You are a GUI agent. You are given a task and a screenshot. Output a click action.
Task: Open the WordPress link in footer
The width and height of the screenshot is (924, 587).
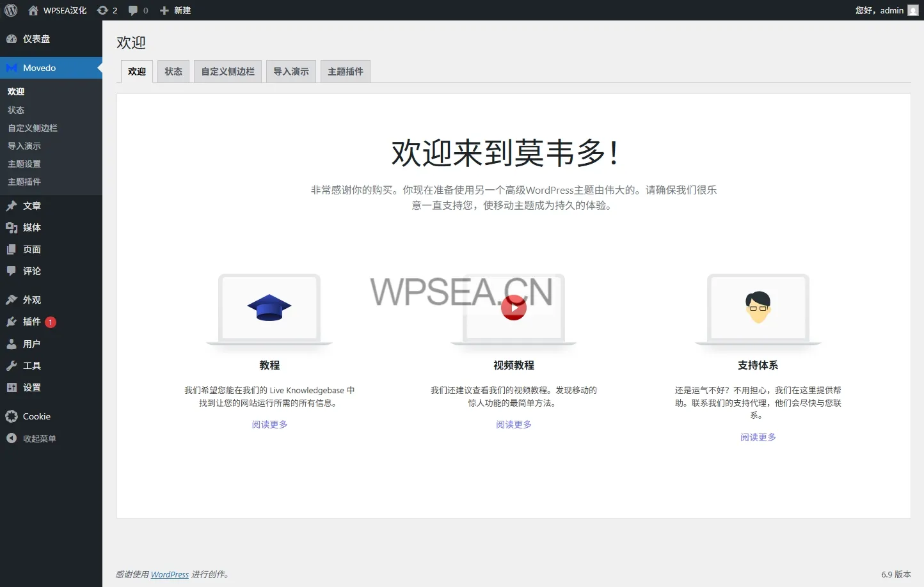click(x=170, y=574)
